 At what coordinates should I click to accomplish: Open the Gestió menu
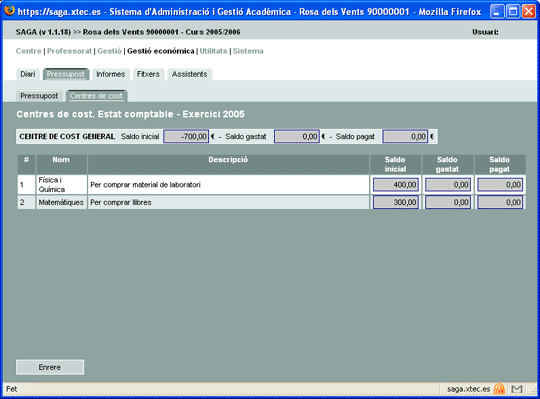pos(109,51)
